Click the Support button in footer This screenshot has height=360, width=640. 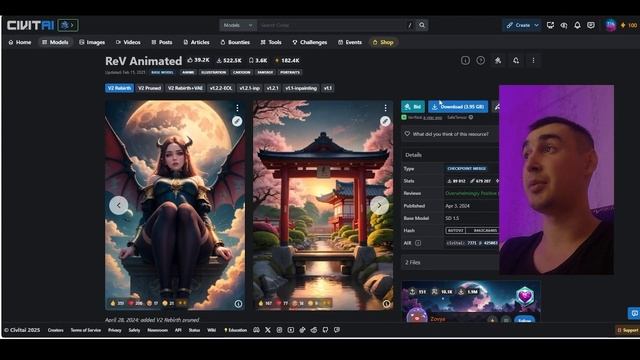click(627, 330)
